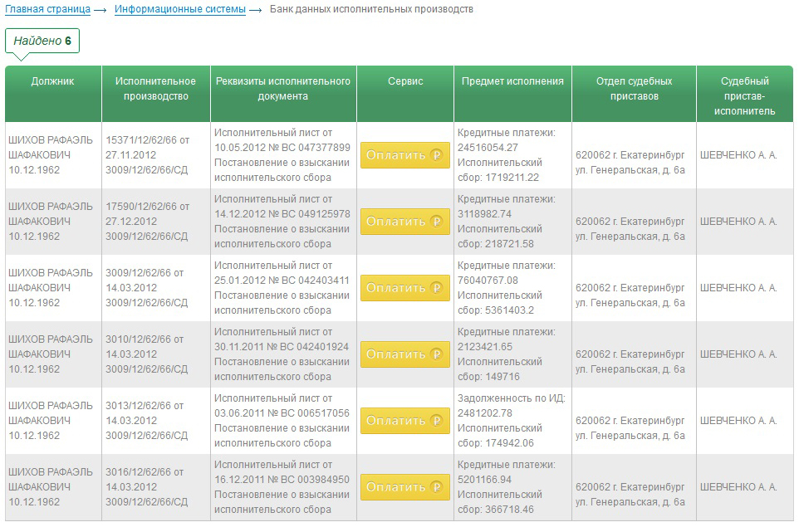Screen dimensions: 799x532
Task: Click Предмет исполнения column header
Action: [512, 81]
